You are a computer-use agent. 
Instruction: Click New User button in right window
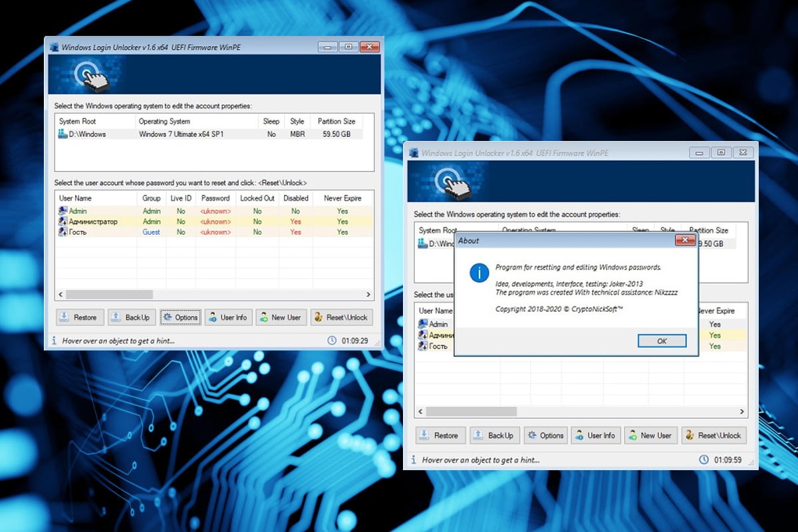pos(650,436)
